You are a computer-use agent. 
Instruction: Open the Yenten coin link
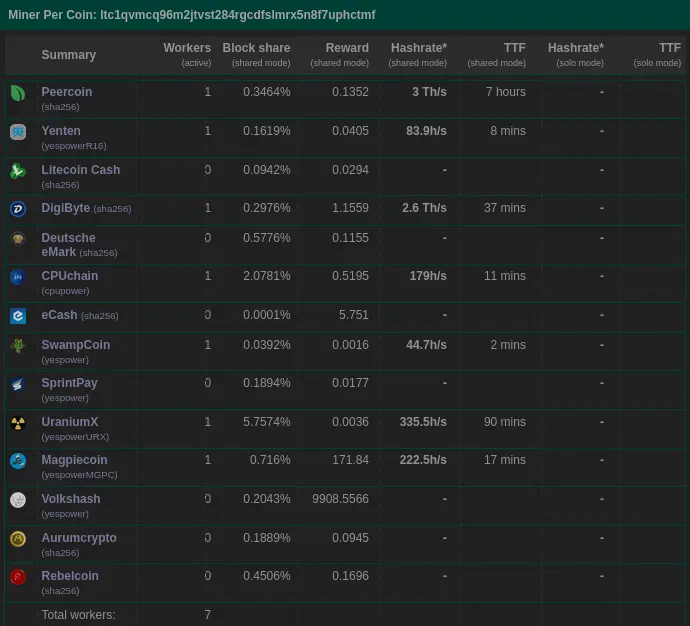pyautogui.click(x=61, y=131)
